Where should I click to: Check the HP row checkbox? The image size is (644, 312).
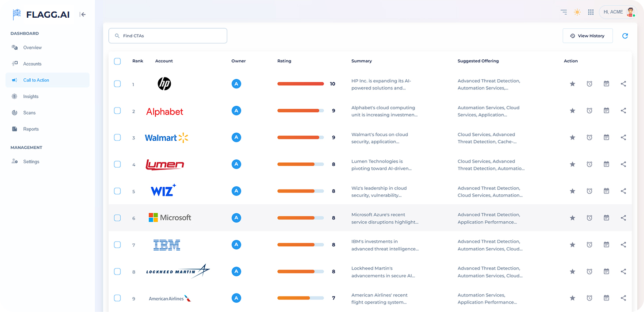(117, 84)
